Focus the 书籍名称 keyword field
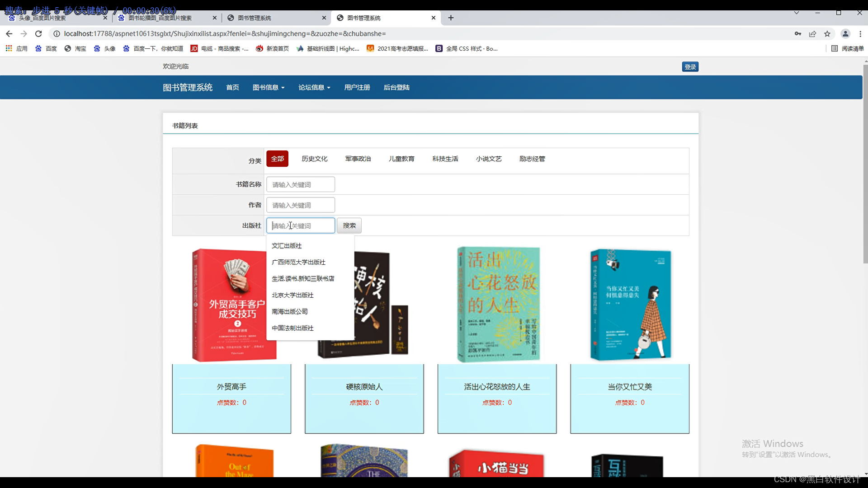Viewport: 868px width, 488px height. (x=301, y=184)
